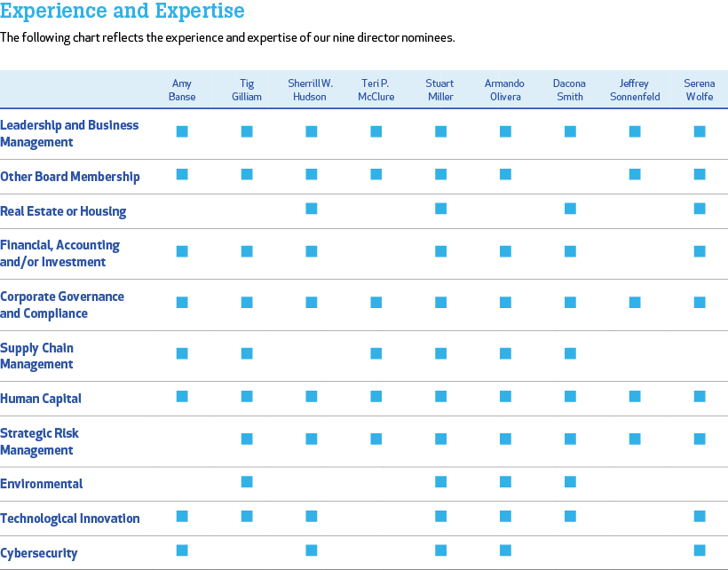Click Amy Banse's Cybersecurity square
Viewport: 728px width, 570px height.
coord(182,550)
